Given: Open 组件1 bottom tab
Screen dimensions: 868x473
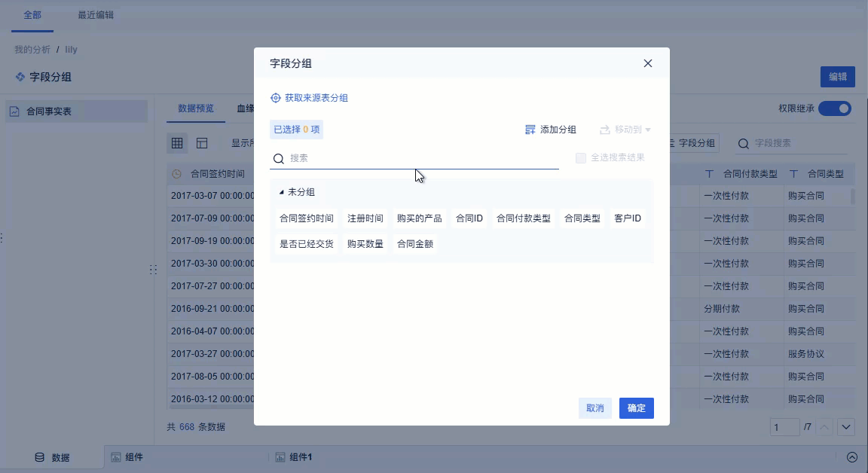Looking at the screenshot, I should [x=301, y=457].
